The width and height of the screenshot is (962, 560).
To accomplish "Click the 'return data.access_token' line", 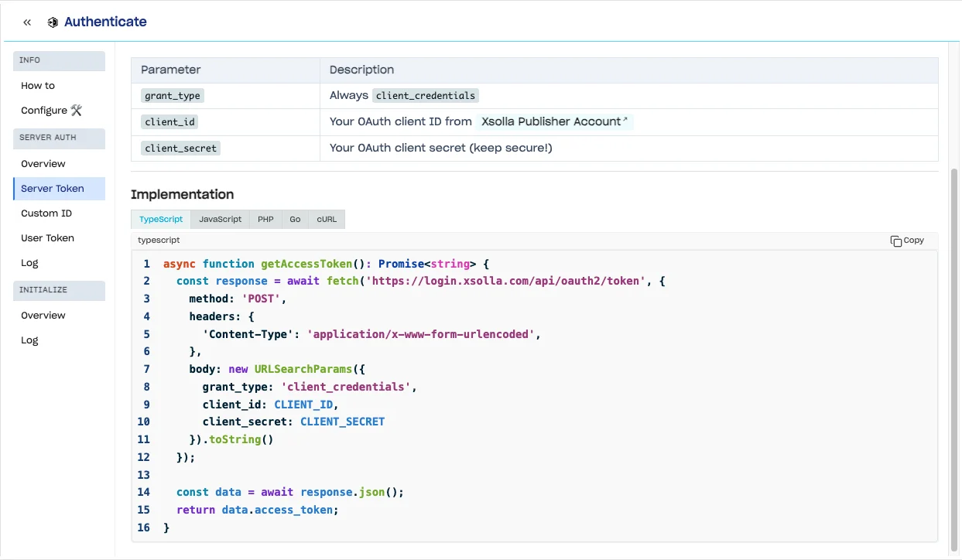I will pos(258,510).
